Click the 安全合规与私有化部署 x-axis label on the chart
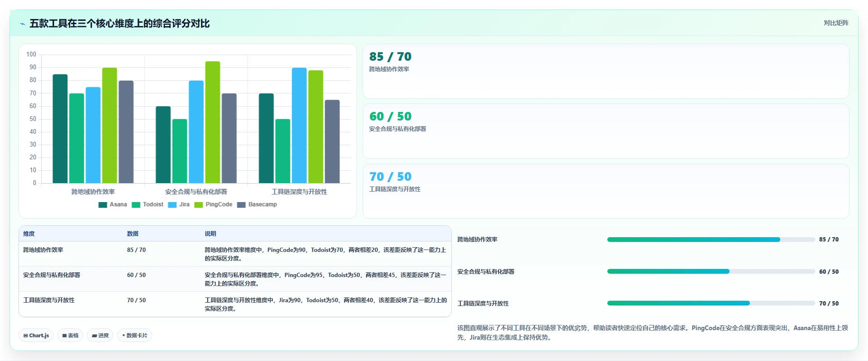This screenshot has width=868, height=361. click(x=196, y=192)
